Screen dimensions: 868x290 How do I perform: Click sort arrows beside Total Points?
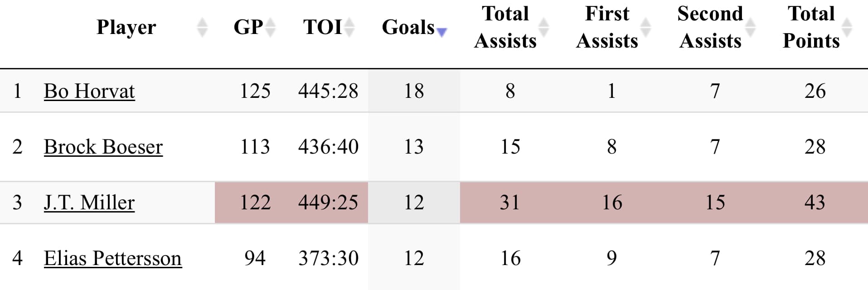pyautogui.click(x=846, y=28)
